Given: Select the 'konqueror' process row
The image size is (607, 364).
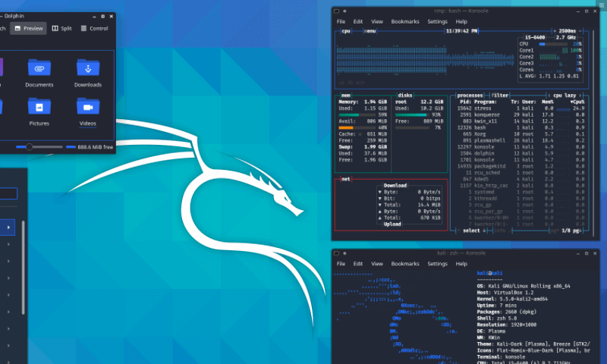Looking at the screenshot, I should click(521, 115).
